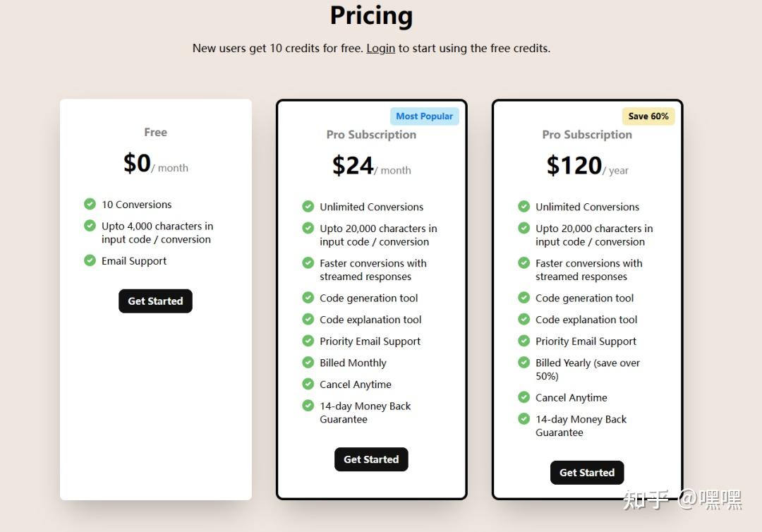This screenshot has height=532, width=762.
Task: Click yearly plan's 14-day Money Back check icon
Action: 524,419
